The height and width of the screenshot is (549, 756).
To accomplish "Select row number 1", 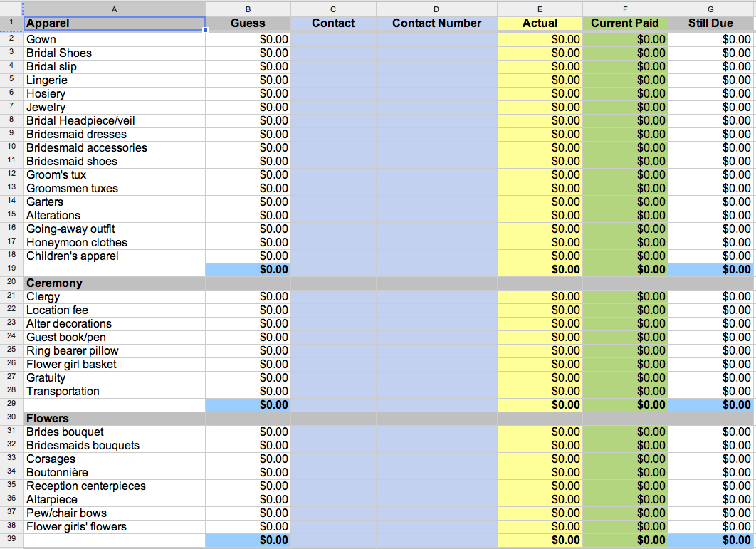I will click(x=11, y=23).
